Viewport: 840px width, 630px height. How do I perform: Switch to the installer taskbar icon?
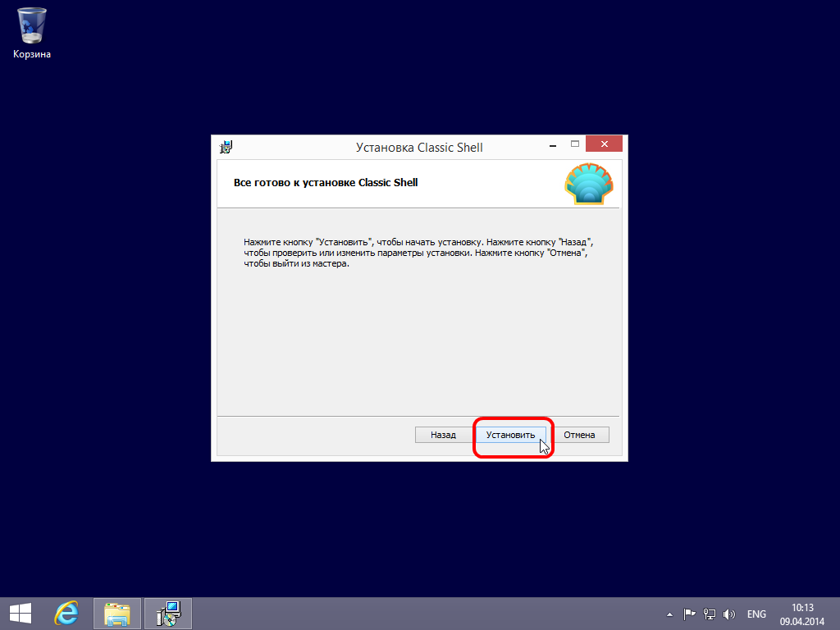coord(168,614)
